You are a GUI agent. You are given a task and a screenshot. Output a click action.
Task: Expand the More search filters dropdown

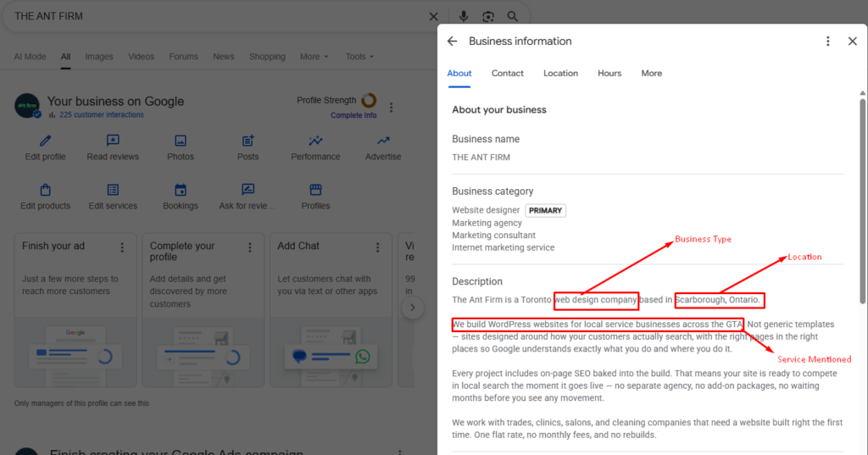click(x=314, y=57)
